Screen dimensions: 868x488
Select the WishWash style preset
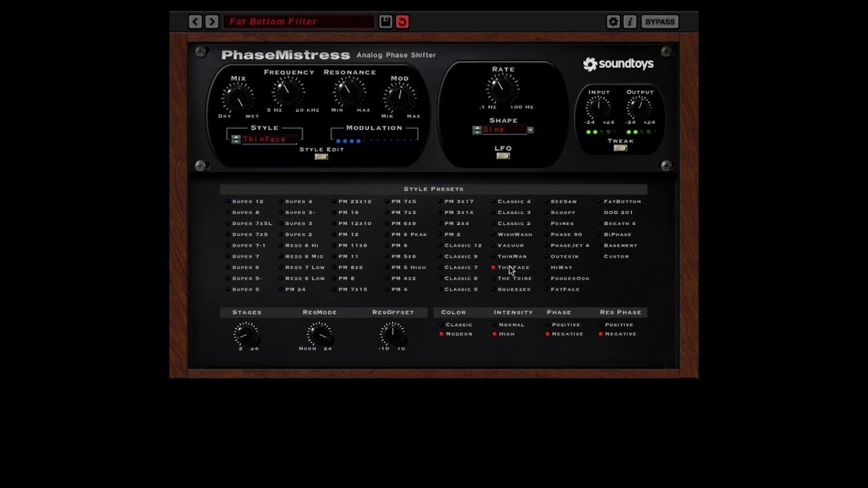tap(512, 235)
